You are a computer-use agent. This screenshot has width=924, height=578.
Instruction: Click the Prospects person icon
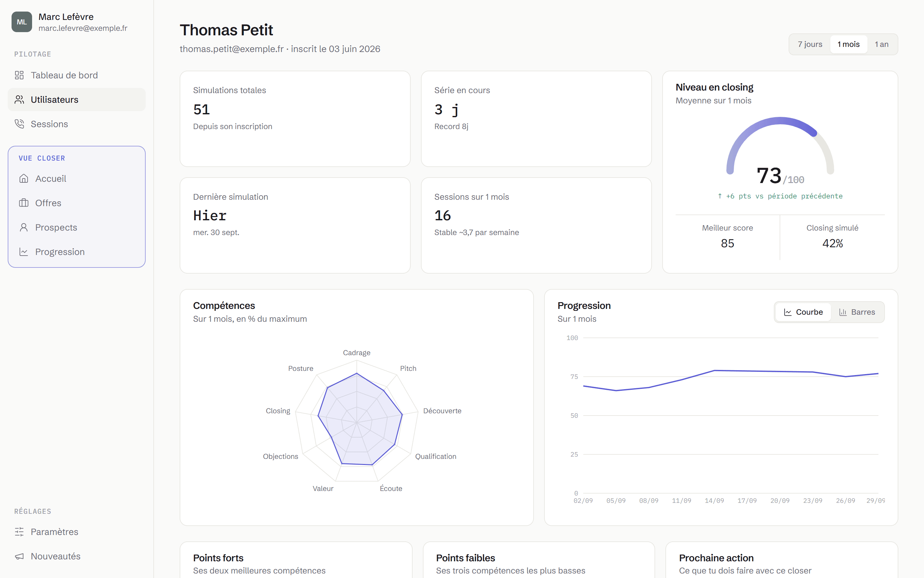point(24,227)
